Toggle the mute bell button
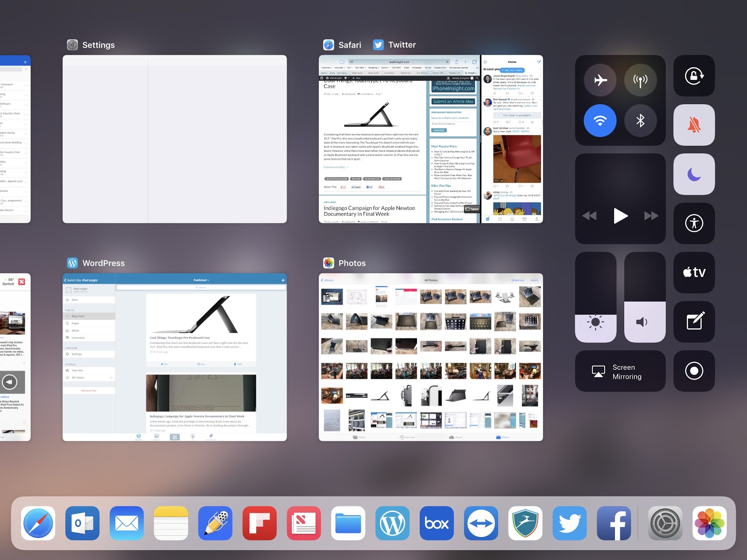 pyautogui.click(x=694, y=125)
